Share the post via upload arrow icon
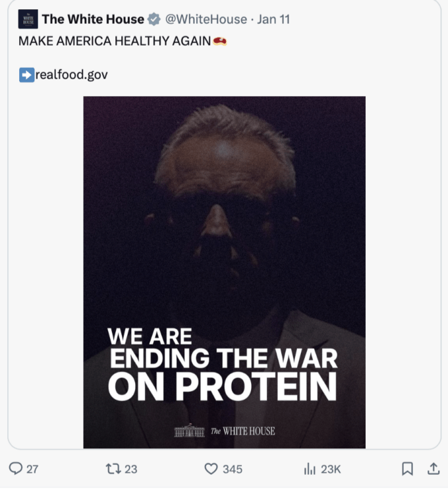 433,469
